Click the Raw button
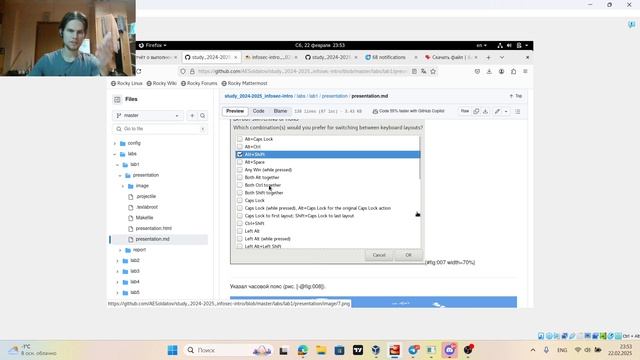640x360 pixels. click(x=464, y=111)
